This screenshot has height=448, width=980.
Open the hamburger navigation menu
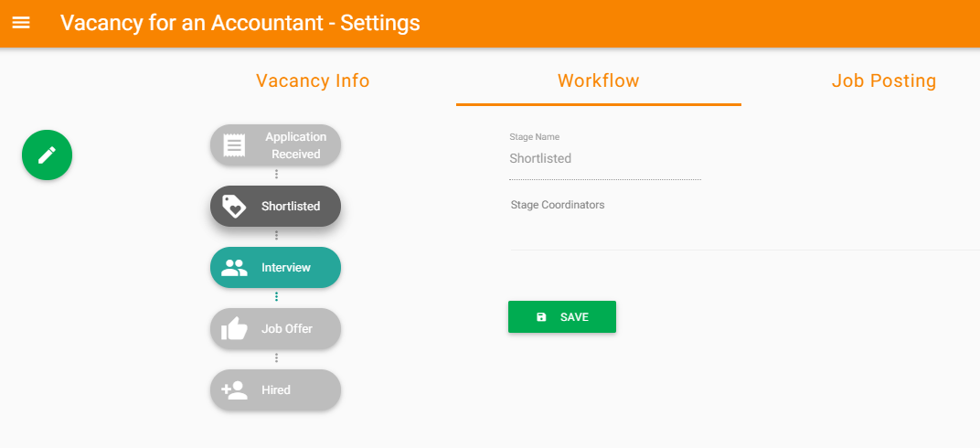pyautogui.click(x=21, y=23)
